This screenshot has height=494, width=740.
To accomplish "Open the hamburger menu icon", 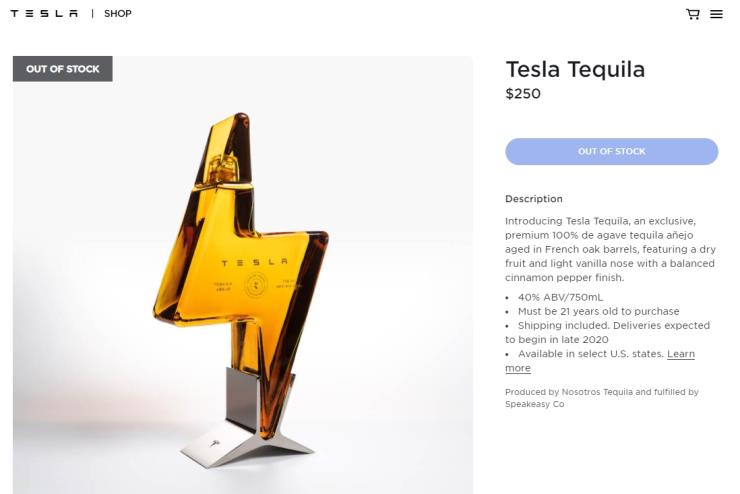I will tap(716, 14).
